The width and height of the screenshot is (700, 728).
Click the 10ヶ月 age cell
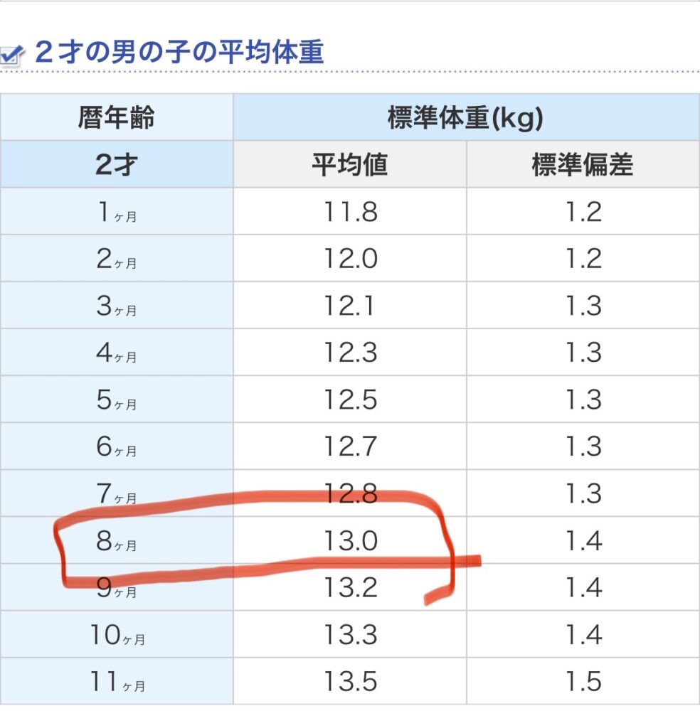click(x=117, y=634)
